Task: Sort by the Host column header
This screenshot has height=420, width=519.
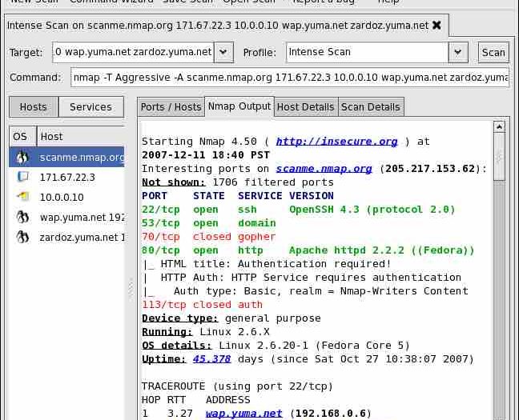Action: coord(81,136)
